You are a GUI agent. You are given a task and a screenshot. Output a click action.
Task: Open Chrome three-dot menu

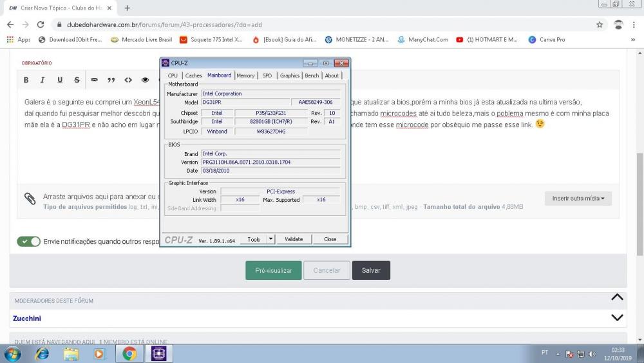(634, 25)
